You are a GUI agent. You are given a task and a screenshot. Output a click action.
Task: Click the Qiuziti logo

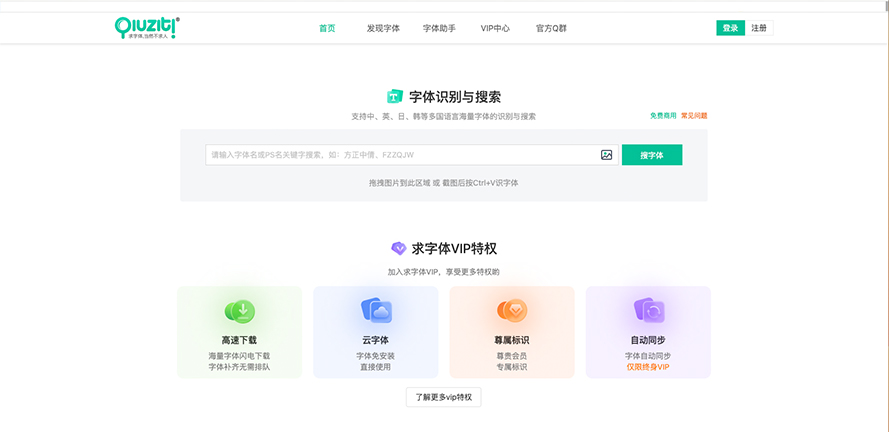coord(147,27)
